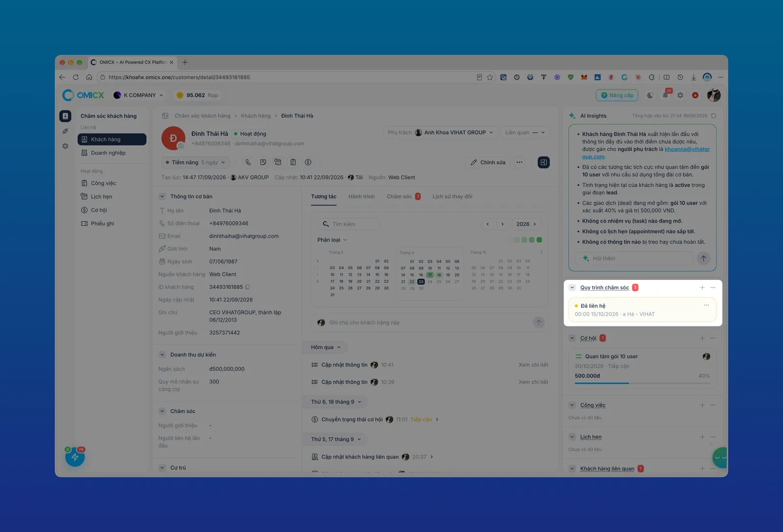This screenshot has width=783, height=532.
Task: Open the Liên quan dropdown
Action: [525, 133]
